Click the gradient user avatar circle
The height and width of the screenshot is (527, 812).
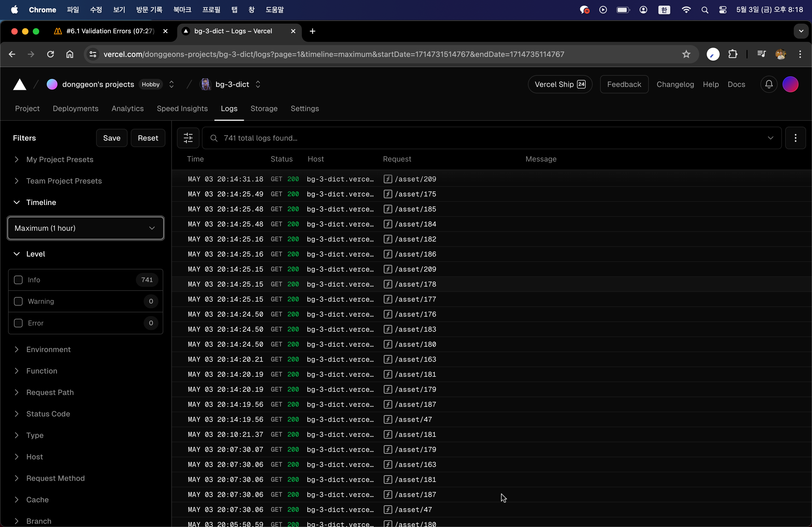pyautogui.click(x=790, y=85)
